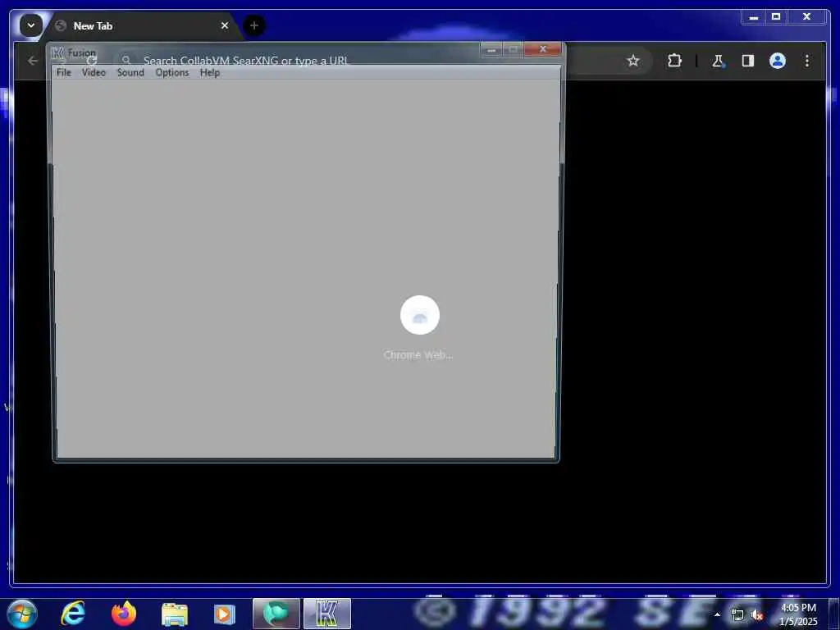Minimize the Chrome window
The width and height of the screenshot is (840, 630).
coord(754,17)
